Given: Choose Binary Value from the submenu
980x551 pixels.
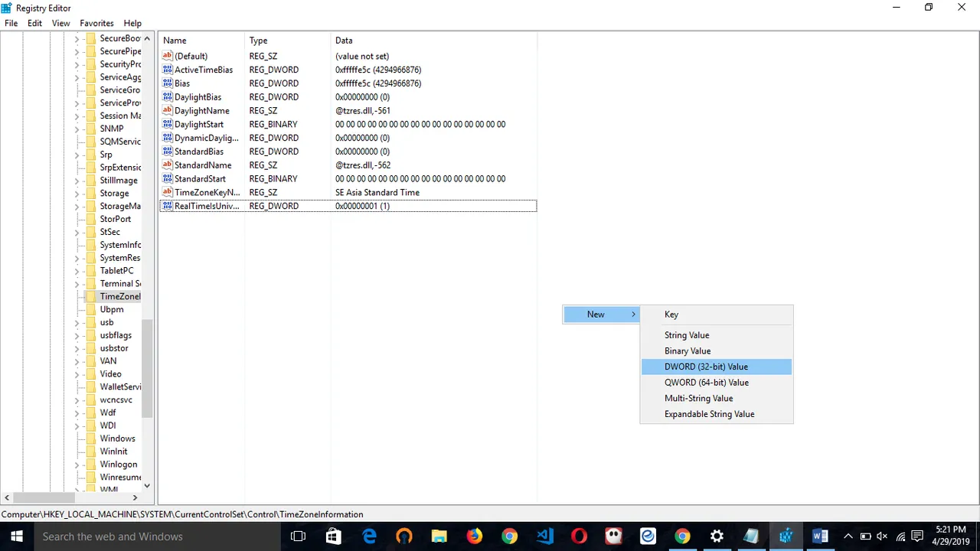Looking at the screenshot, I should tap(717, 351).
